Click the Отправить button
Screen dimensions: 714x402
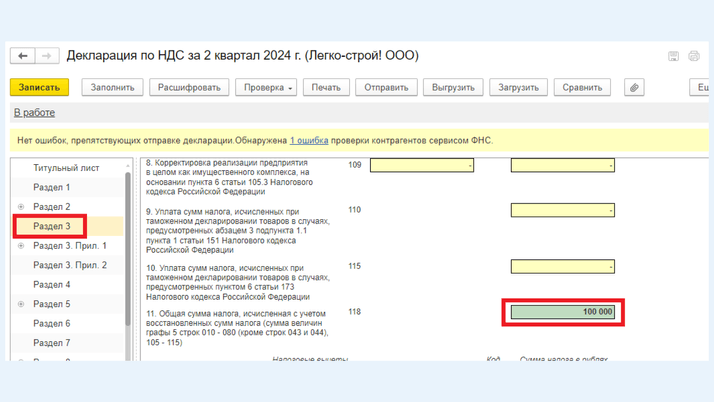click(386, 87)
